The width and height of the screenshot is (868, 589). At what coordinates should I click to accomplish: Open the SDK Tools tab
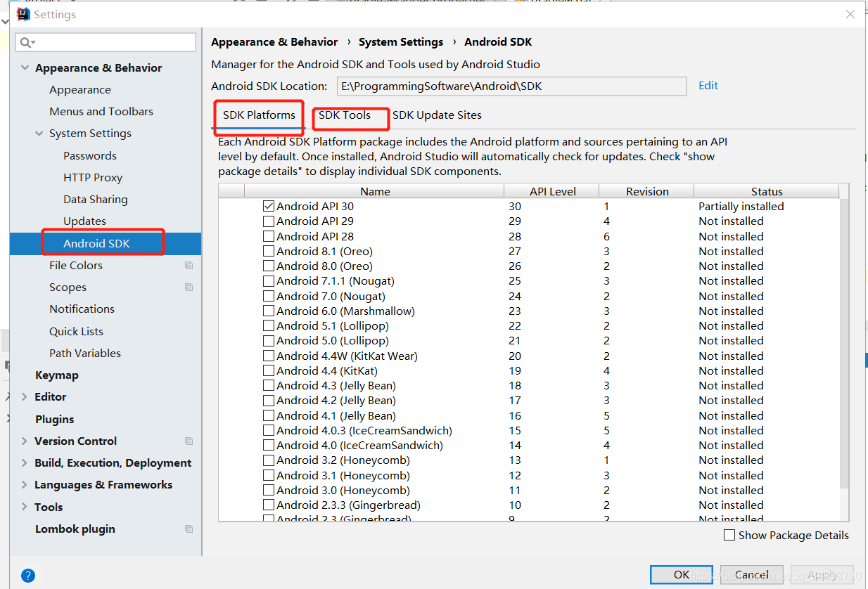(345, 115)
